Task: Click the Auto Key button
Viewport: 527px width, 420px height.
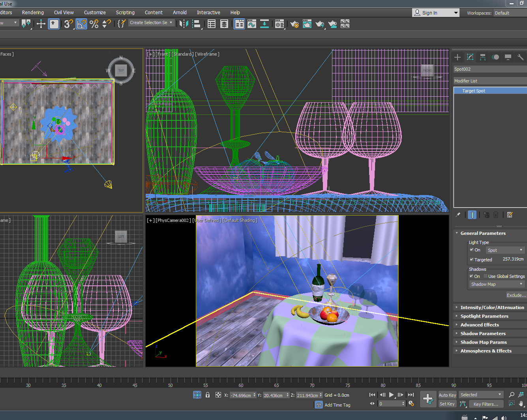Action: coord(447,395)
